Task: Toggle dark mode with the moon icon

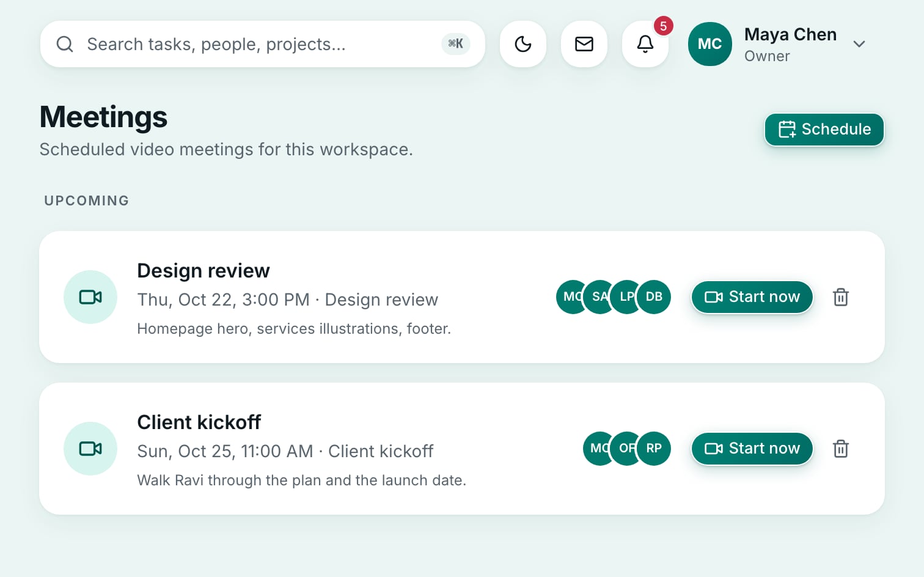Action: [523, 44]
